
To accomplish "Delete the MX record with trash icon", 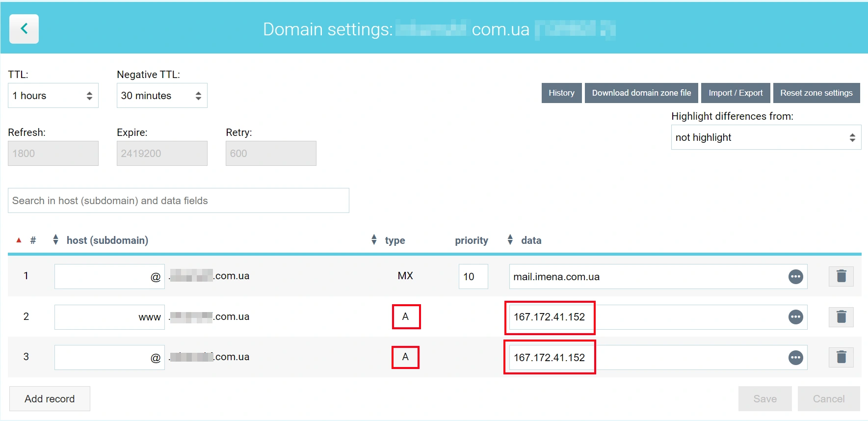I will tap(841, 276).
